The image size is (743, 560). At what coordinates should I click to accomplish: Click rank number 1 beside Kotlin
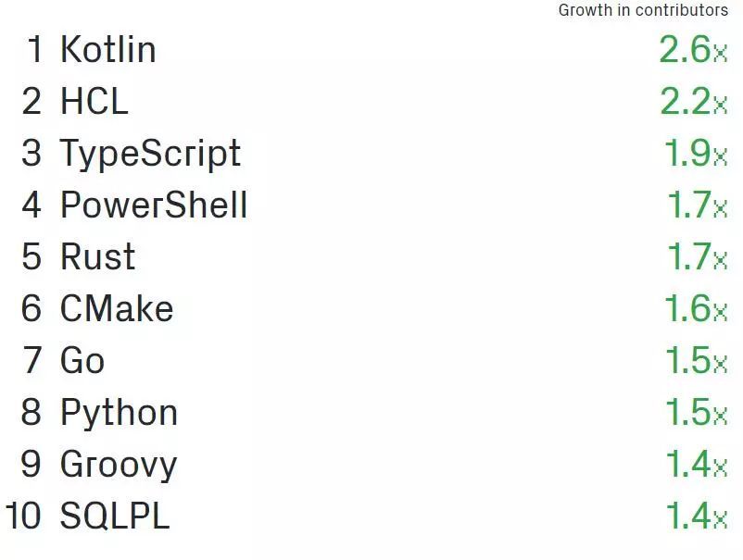[34, 49]
